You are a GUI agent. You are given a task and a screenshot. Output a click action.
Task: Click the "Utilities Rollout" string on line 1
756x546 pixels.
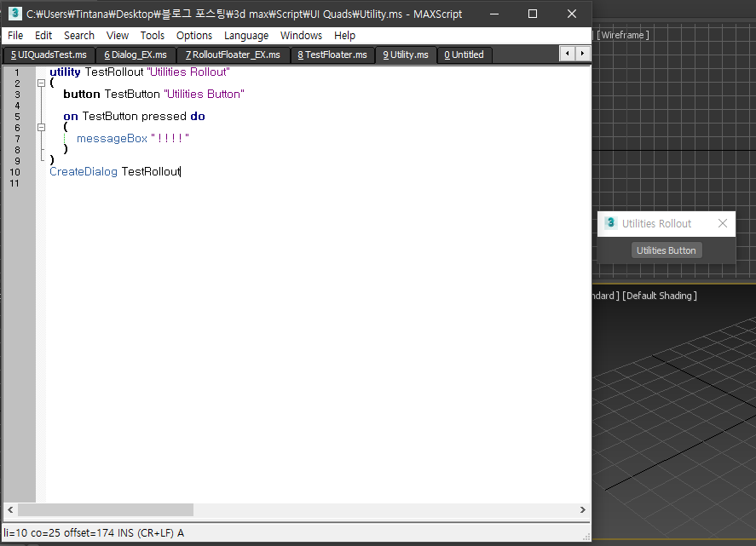coord(188,72)
